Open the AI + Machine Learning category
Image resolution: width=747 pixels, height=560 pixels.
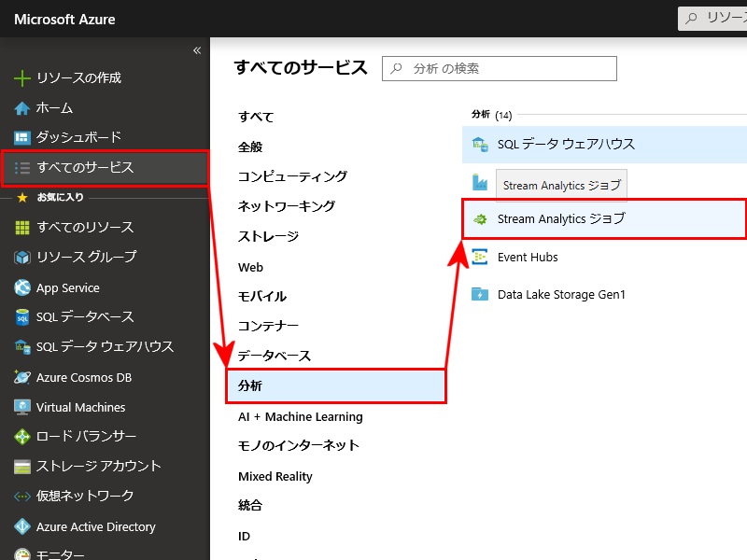coord(300,416)
